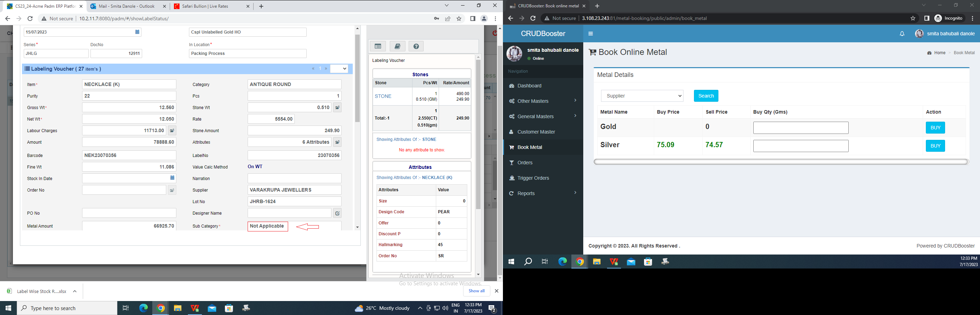980x315 pixels.
Task: Open a new tab in the ERP Chrome window
Action: click(x=261, y=6)
